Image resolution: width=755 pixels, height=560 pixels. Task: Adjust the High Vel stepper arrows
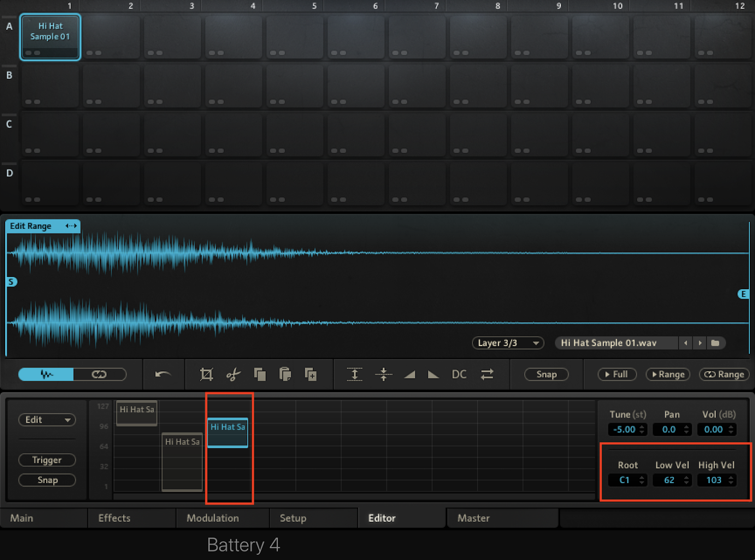pyautogui.click(x=731, y=480)
